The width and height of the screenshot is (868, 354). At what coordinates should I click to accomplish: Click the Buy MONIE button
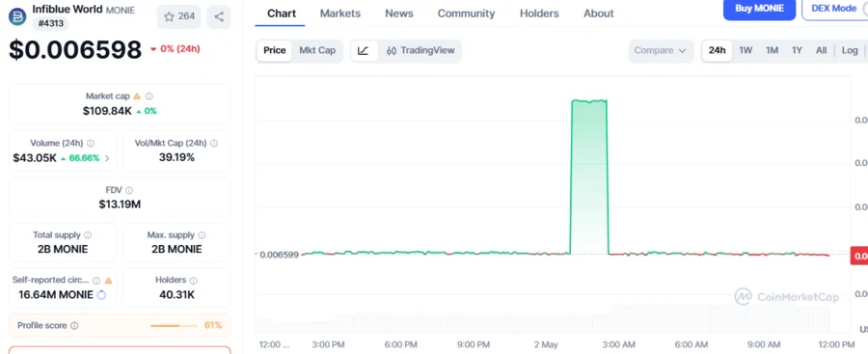click(x=760, y=9)
